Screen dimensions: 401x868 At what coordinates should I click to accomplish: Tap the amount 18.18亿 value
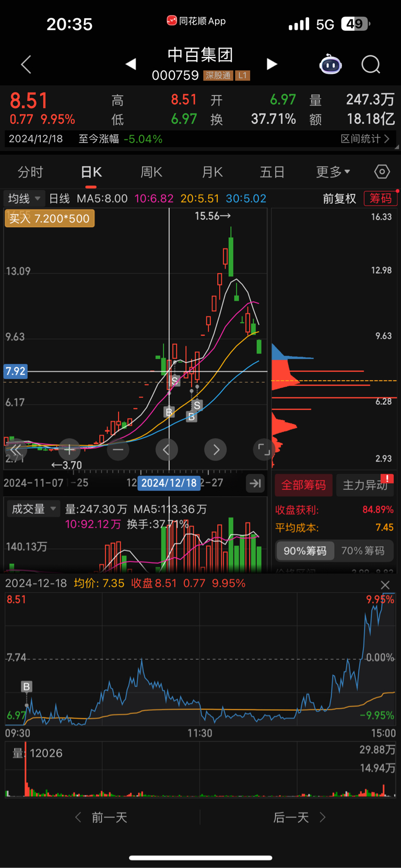point(371,119)
